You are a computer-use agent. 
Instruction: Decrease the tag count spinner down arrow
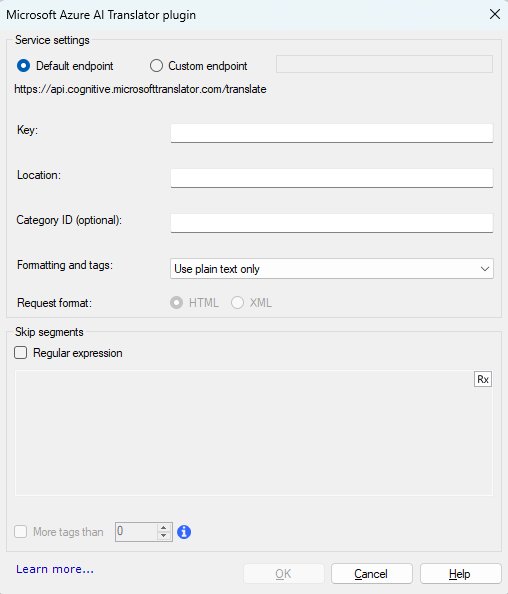click(x=164, y=536)
